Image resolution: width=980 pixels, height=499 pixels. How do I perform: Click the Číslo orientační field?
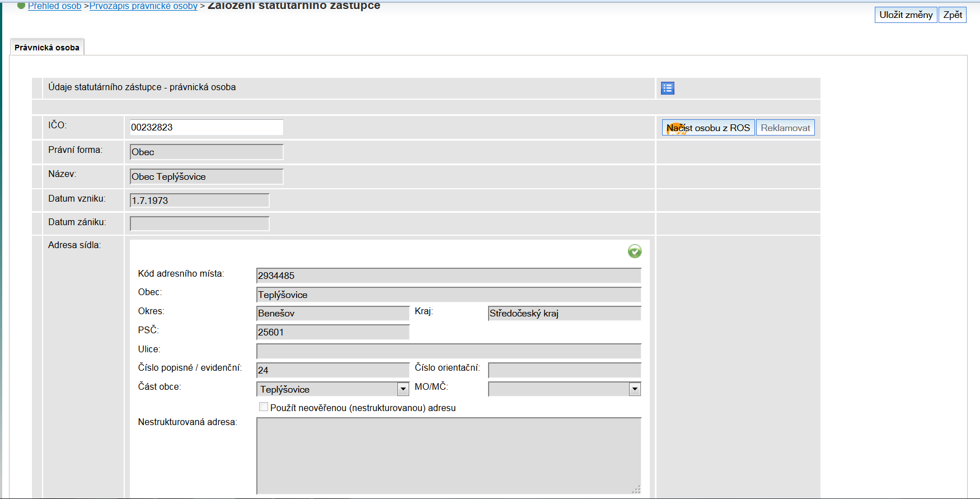pos(564,370)
